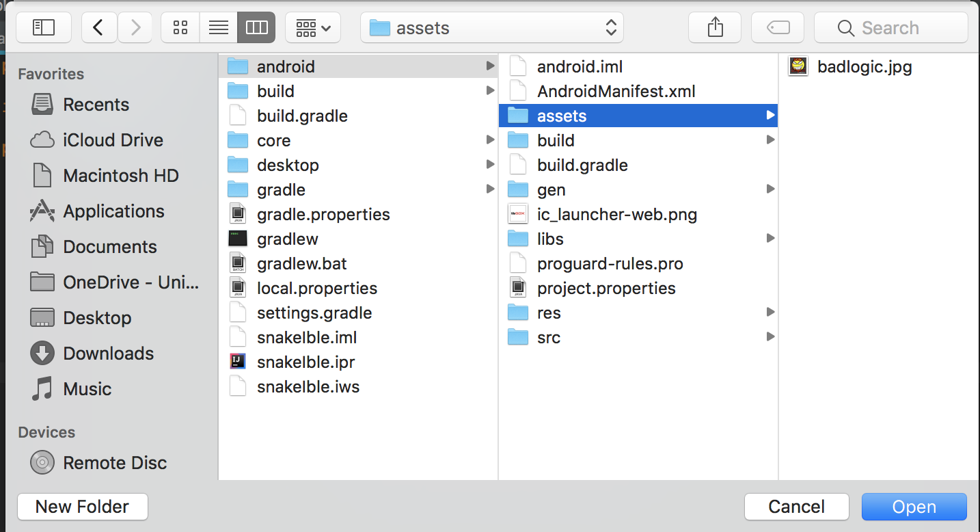Open the item grouping options
The width and height of the screenshot is (980, 532).
coord(312,27)
